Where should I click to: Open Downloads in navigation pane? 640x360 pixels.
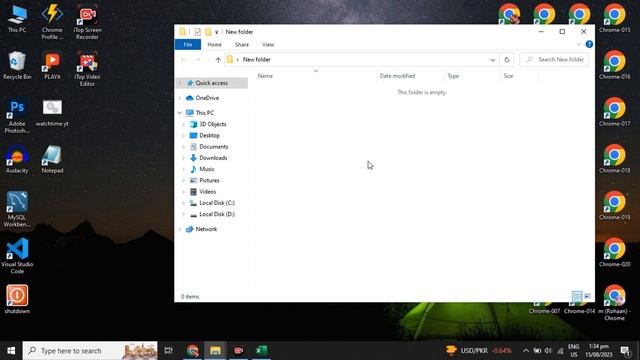pyautogui.click(x=213, y=158)
